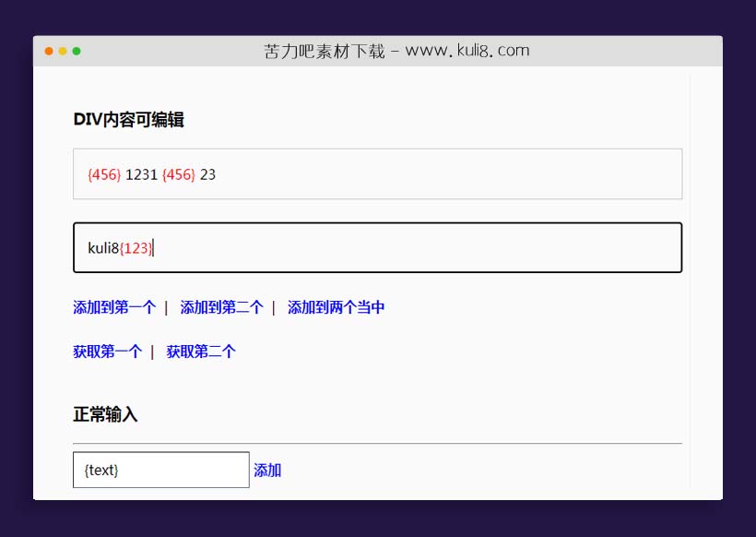Image resolution: width=756 pixels, height=537 pixels.
Task: Click 获取第一个 to fetch first content
Action: (x=106, y=352)
